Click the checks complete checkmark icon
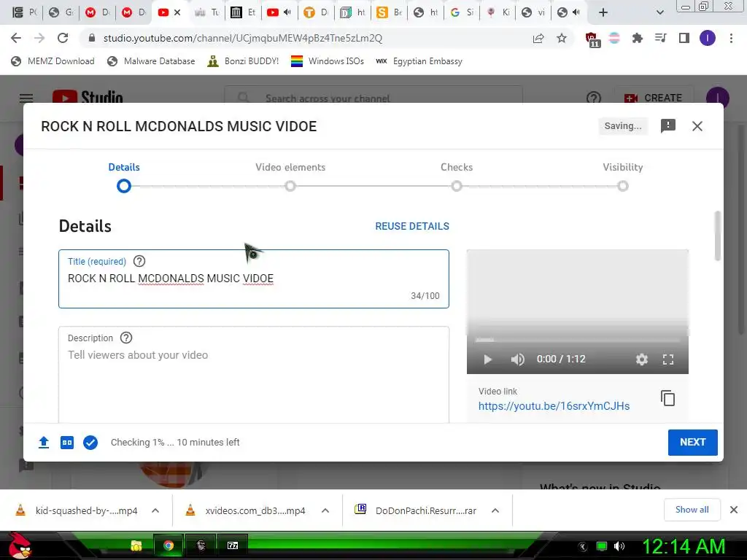 click(90, 443)
